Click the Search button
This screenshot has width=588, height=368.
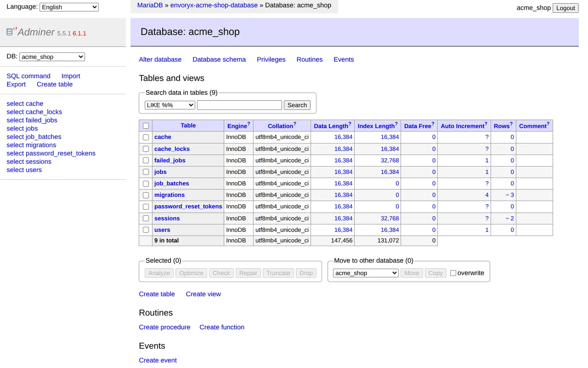point(297,105)
